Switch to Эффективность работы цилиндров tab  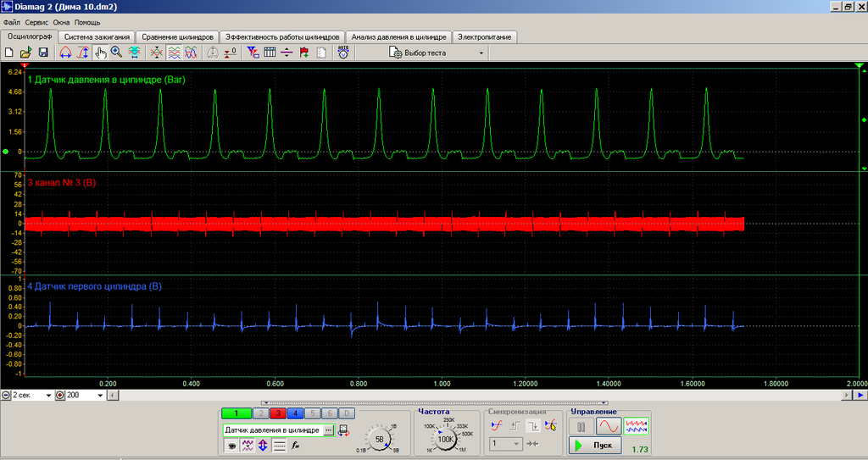coord(282,37)
